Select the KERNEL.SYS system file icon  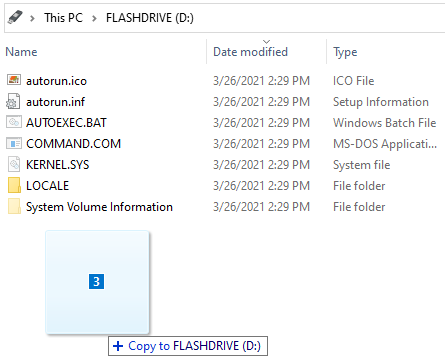pyautogui.click(x=14, y=164)
